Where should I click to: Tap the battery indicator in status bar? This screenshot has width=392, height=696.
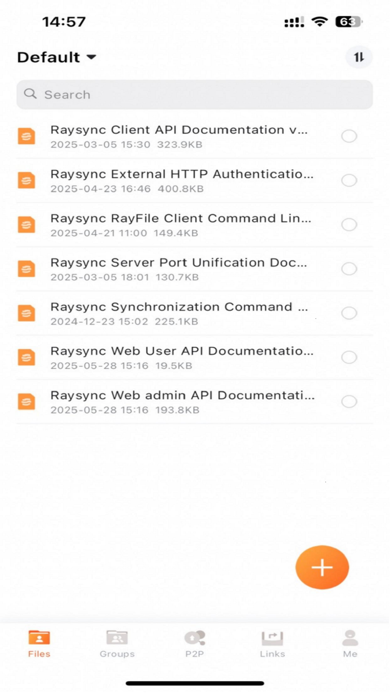(x=349, y=22)
